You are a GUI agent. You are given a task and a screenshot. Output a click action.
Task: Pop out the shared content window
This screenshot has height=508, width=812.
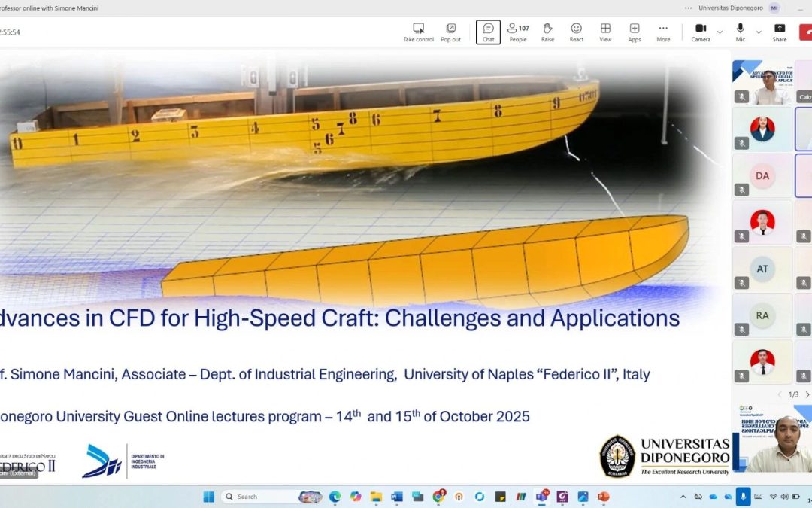coord(450,32)
